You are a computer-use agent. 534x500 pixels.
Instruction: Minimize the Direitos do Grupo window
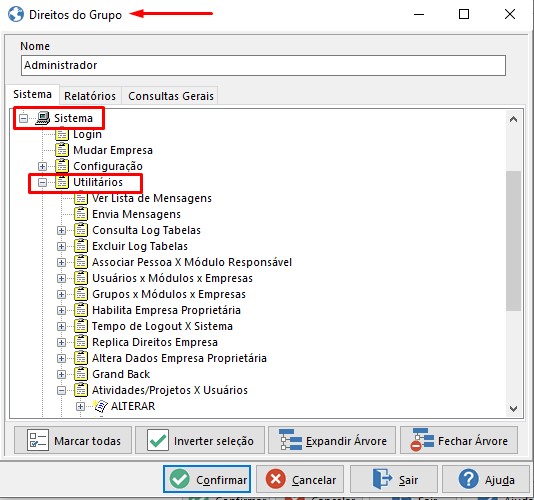[419, 14]
